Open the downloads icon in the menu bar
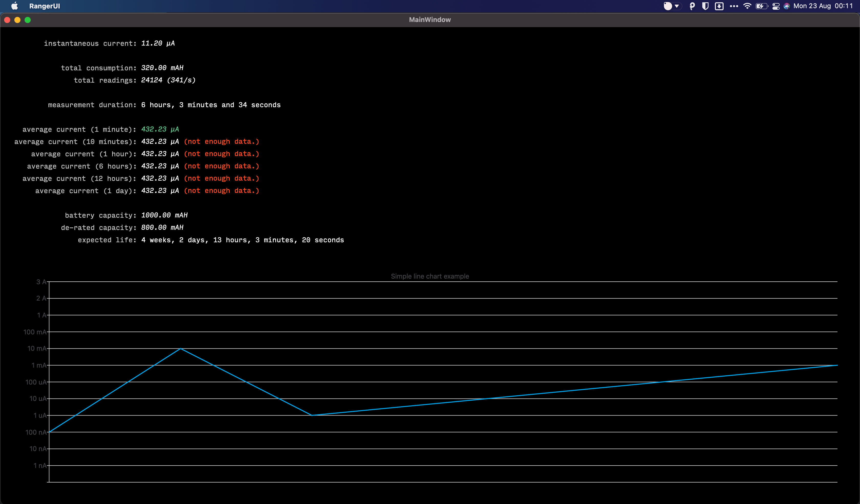Screen dimensions: 860x504 tap(719, 6)
